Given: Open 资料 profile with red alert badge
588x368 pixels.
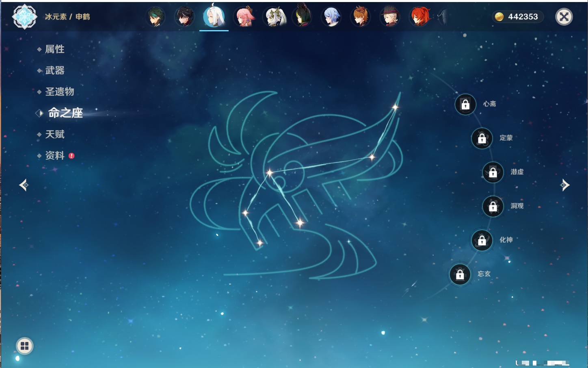Looking at the screenshot, I should 54,155.
